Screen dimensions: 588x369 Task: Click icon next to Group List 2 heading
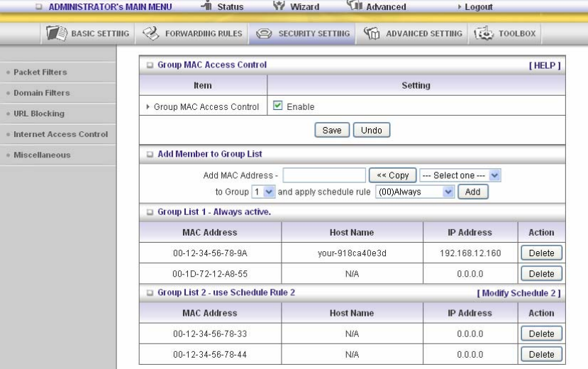pos(150,293)
